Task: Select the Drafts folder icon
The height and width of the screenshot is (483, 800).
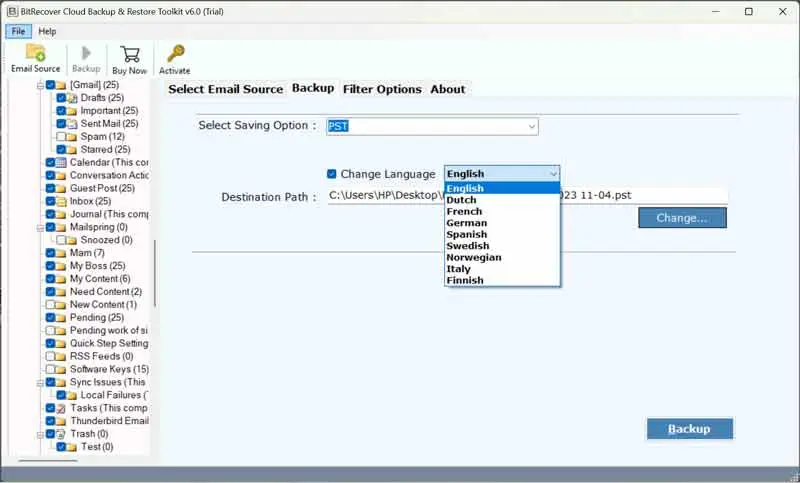Action: (72, 97)
